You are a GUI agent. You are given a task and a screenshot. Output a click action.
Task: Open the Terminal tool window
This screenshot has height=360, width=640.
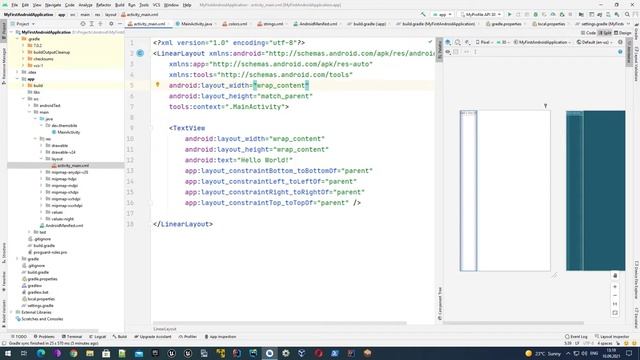click(72, 337)
